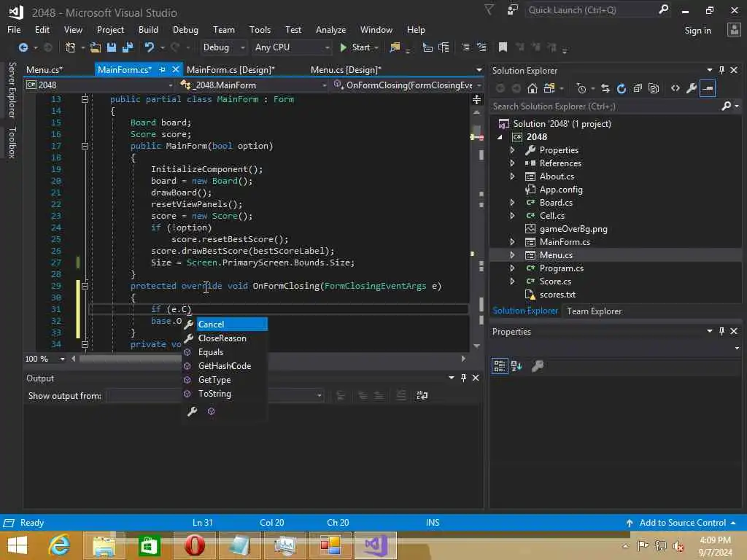The width and height of the screenshot is (747, 560).
Task: Click the Home icon in Solution Explorer
Action: [532, 88]
